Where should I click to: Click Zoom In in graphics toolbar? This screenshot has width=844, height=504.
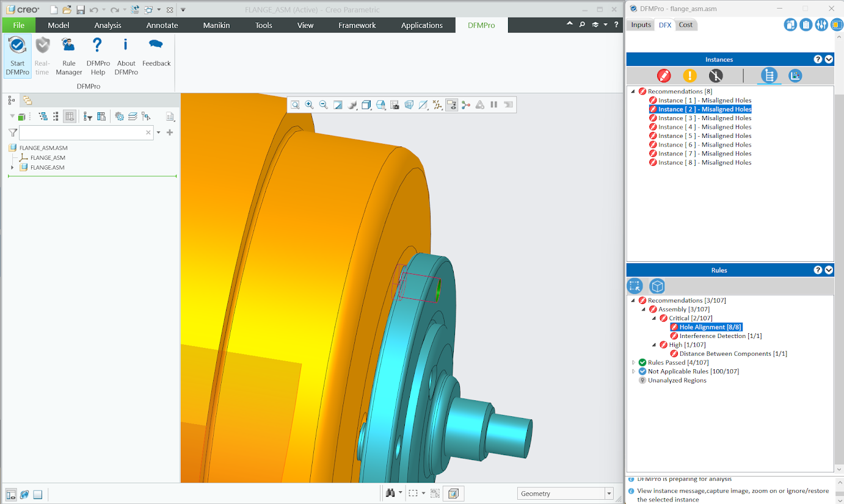click(x=309, y=105)
